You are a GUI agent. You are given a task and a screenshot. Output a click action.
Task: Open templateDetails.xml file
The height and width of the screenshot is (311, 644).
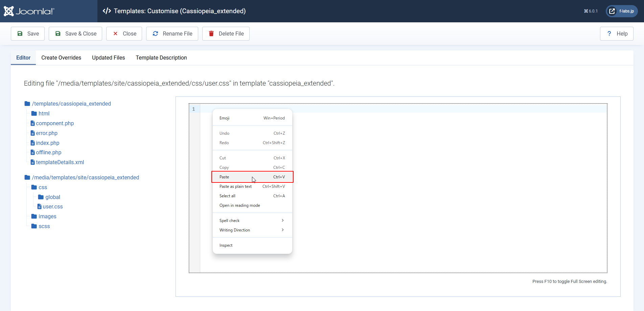pos(60,162)
